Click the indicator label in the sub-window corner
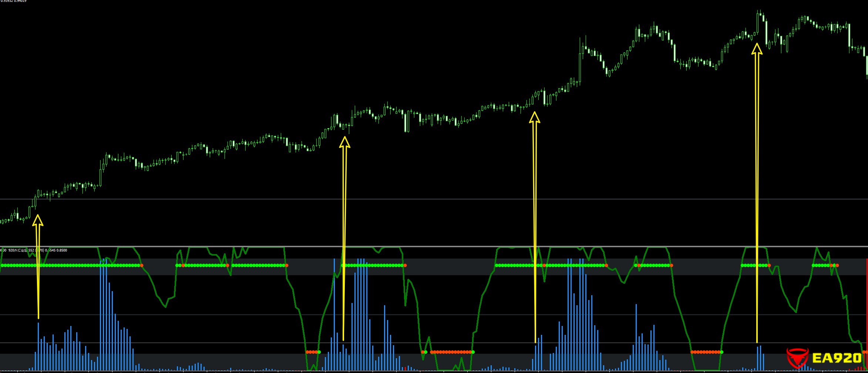The image size is (868, 373). point(34,250)
